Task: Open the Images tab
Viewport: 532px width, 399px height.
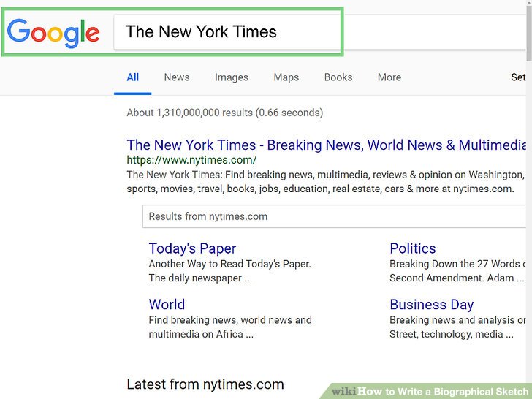Action: 231,77
